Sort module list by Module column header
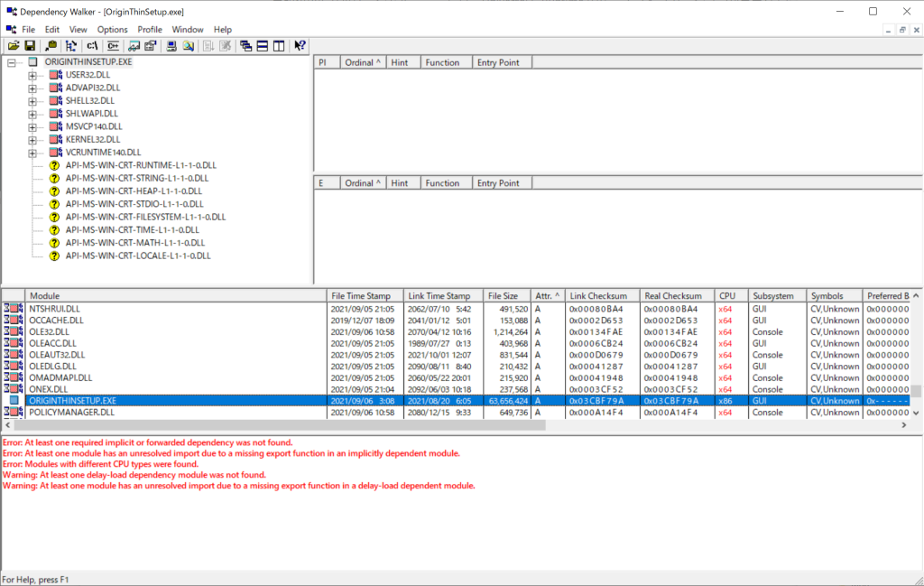Image resolution: width=924 pixels, height=586 pixels. pyautogui.click(x=176, y=296)
